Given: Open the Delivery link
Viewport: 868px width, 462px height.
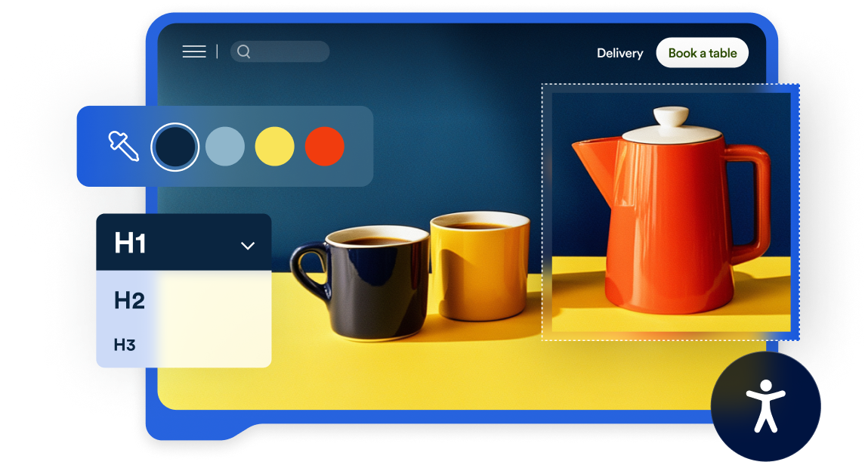Looking at the screenshot, I should 620,53.
